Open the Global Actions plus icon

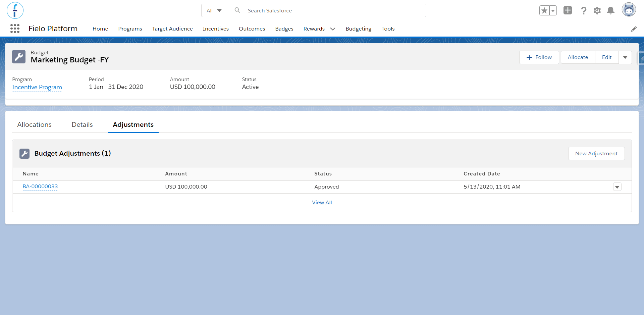pyautogui.click(x=568, y=10)
